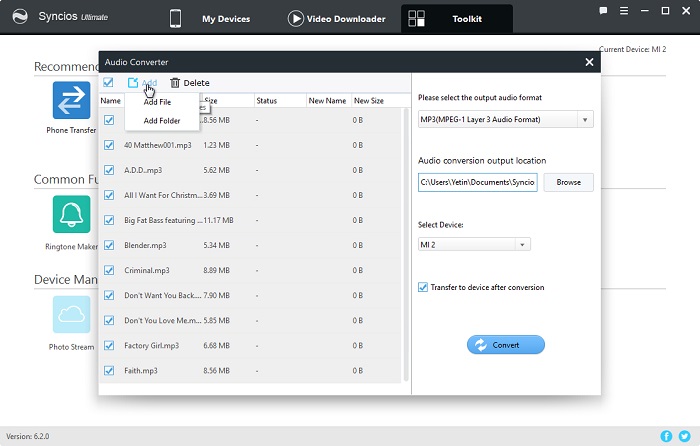Screen dimensions: 700x446
Task: Uncheck Don't You Love Me checkbox
Action: (x=109, y=321)
